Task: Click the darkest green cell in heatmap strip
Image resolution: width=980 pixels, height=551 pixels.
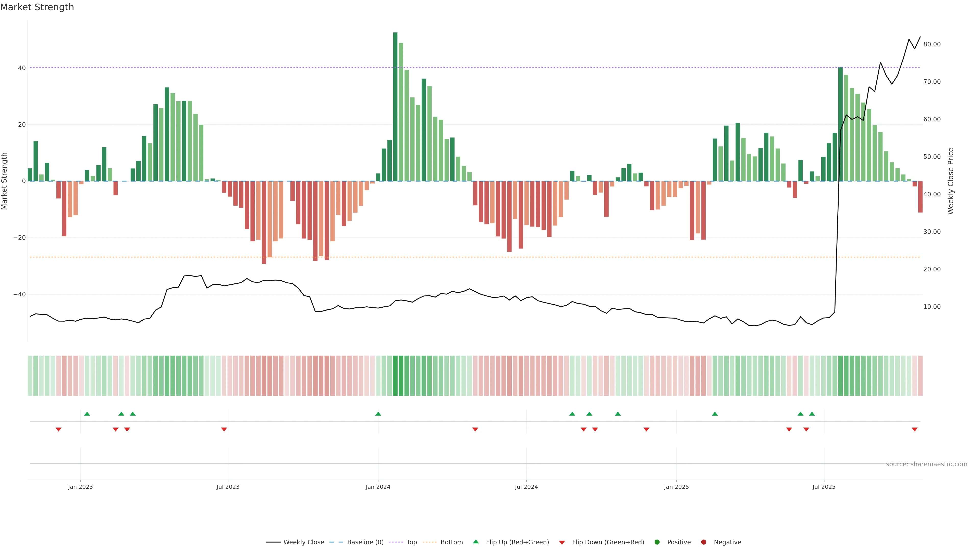Action: pos(395,376)
